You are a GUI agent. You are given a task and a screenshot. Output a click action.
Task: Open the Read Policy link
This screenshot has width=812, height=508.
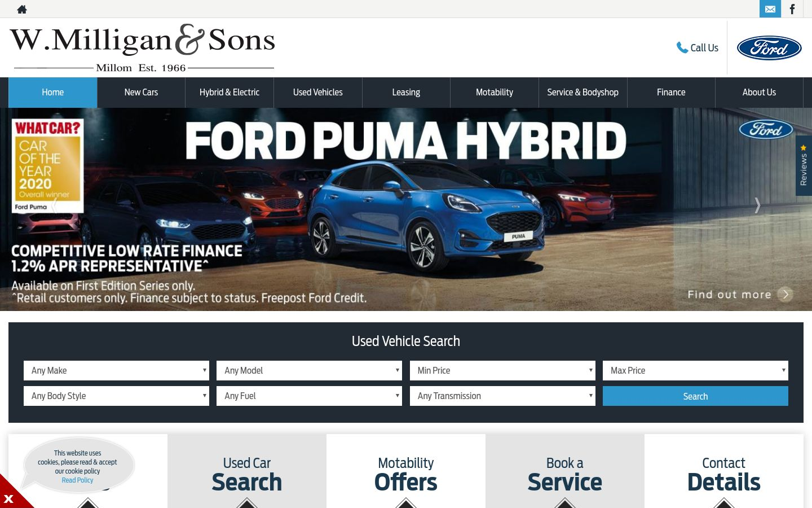click(x=77, y=480)
